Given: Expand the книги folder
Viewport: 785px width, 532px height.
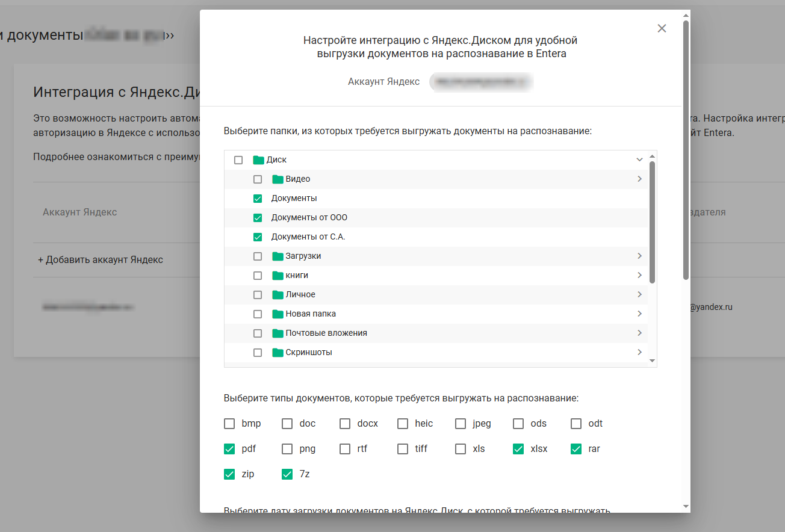Looking at the screenshot, I should pos(639,276).
